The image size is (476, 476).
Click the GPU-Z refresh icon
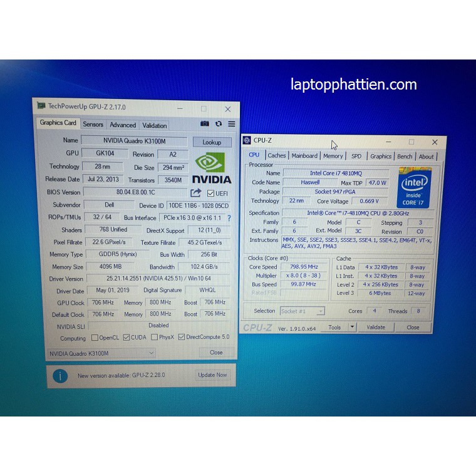point(219,124)
